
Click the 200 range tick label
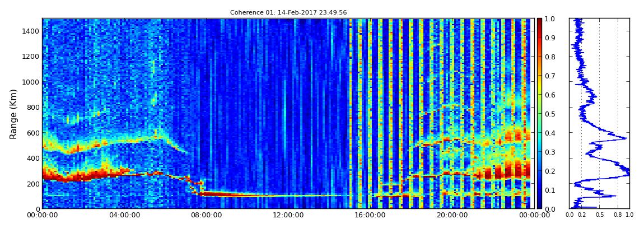[x=33, y=183]
